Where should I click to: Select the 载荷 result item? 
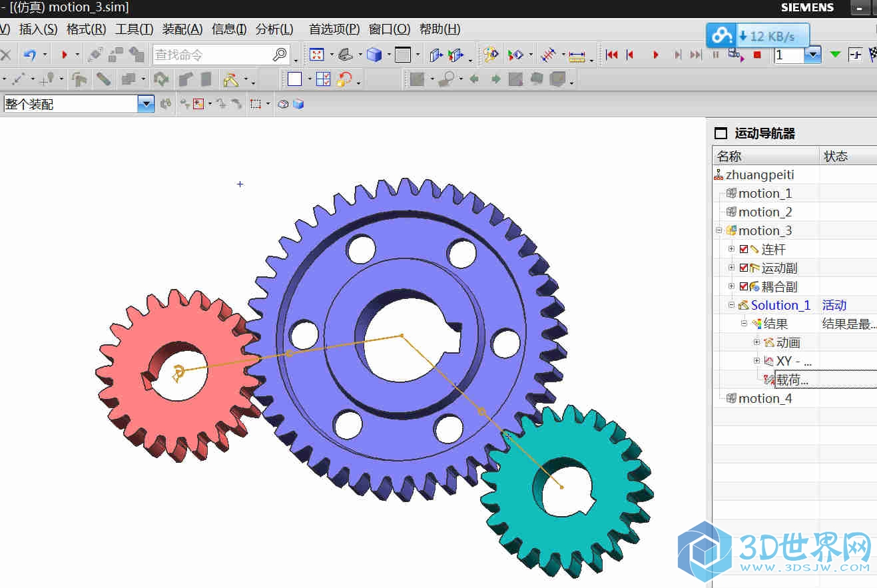(x=792, y=380)
